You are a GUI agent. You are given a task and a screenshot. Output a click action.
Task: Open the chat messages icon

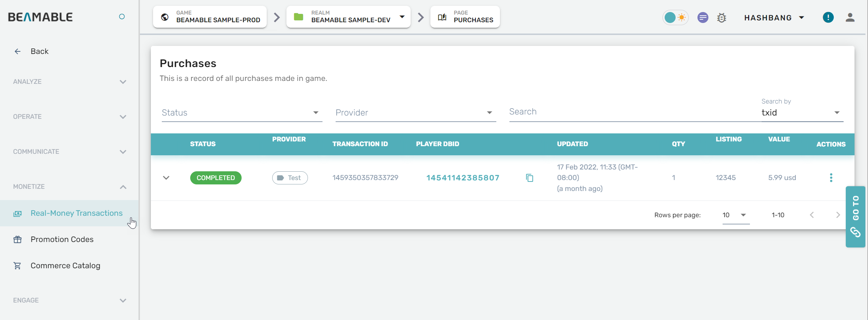tap(703, 17)
